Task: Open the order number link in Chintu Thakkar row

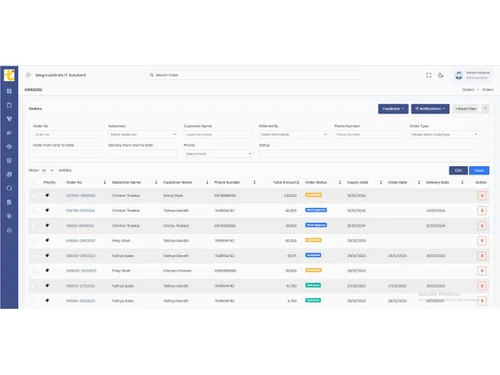Action: click(80, 226)
